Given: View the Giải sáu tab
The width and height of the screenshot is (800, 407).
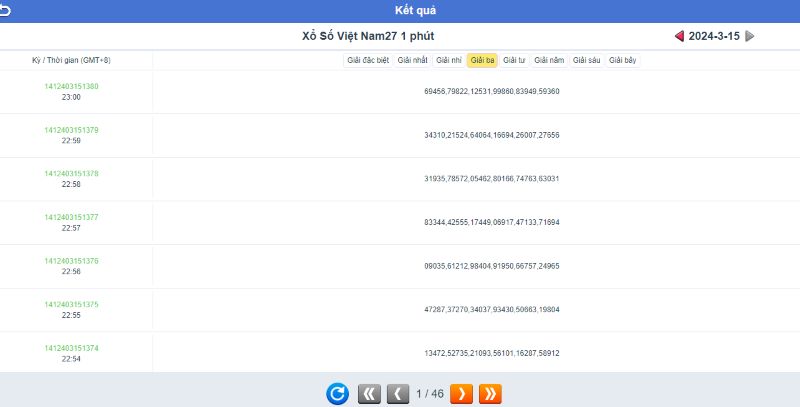Looking at the screenshot, I should (x=587, y=60).
